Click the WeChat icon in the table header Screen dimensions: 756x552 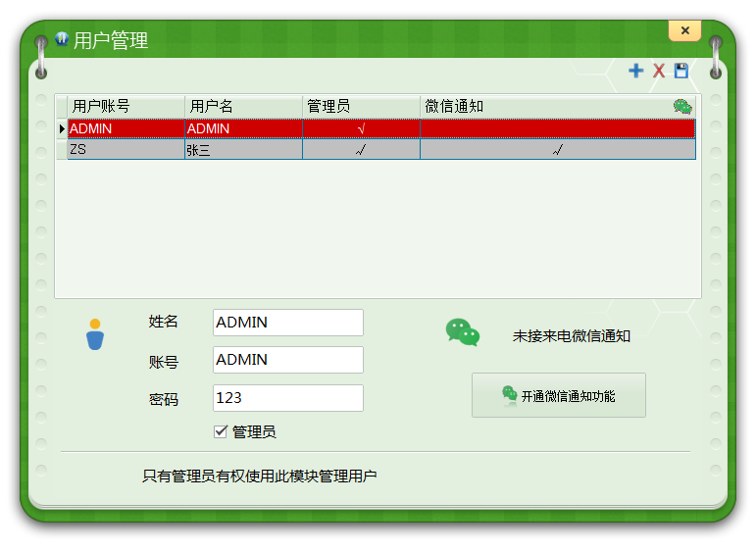point(682,106)
